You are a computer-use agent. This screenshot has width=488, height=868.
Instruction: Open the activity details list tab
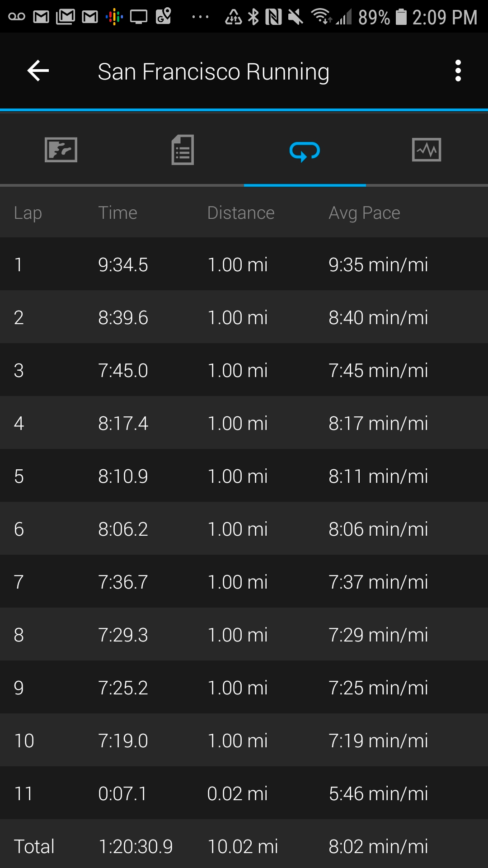[183, 150]
